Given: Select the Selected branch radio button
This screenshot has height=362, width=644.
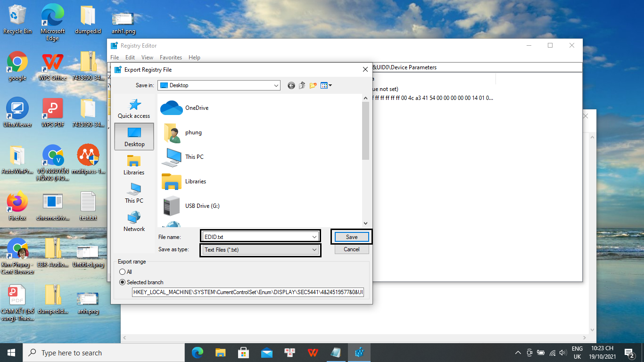Looking at the screenshot, I should pyautogui.click(x=123, y=282).
